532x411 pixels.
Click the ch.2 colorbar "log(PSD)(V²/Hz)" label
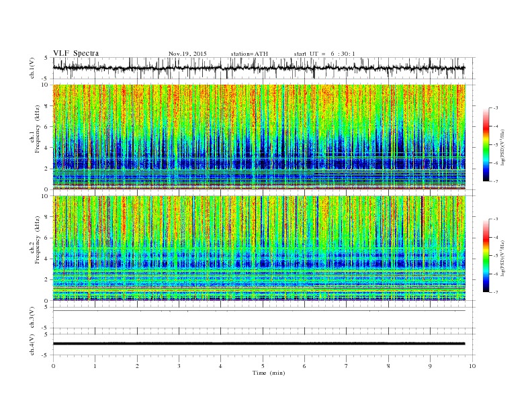(x=504, y=258)
